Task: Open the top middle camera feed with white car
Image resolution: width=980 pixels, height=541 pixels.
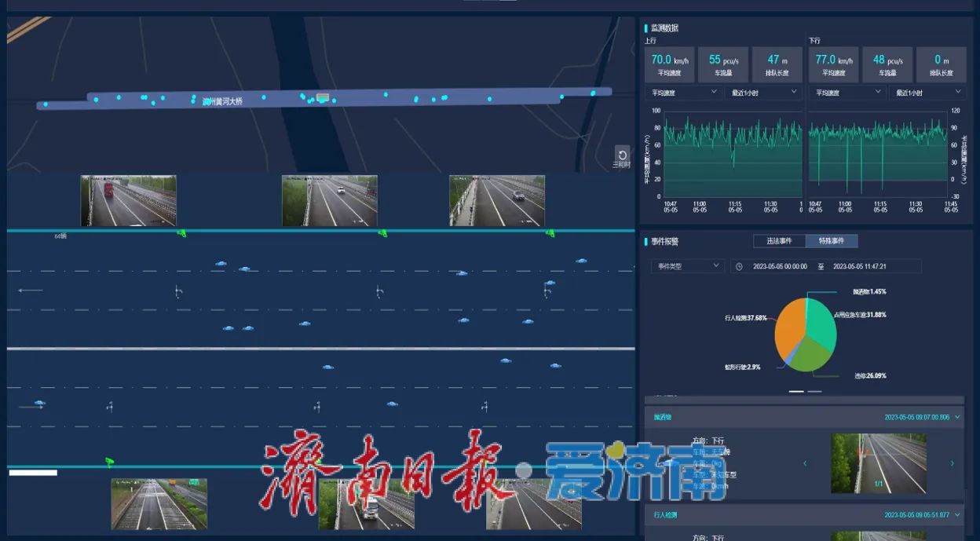Action: pyautogui.click(x=329, y=201)
